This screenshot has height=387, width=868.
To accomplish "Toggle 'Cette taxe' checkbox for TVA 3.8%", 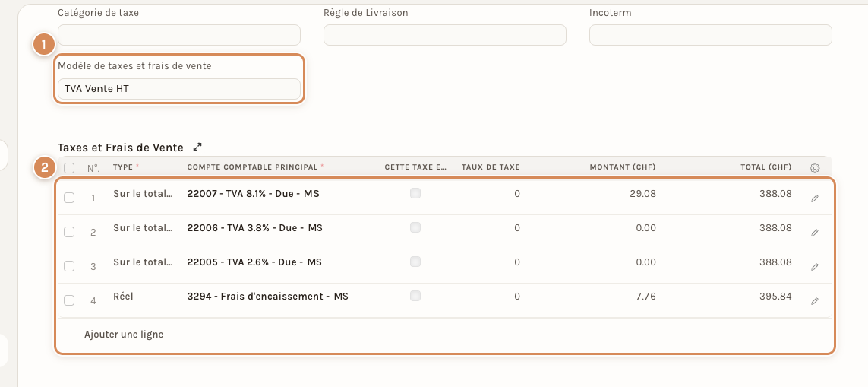I will click(x=415, y=227).
